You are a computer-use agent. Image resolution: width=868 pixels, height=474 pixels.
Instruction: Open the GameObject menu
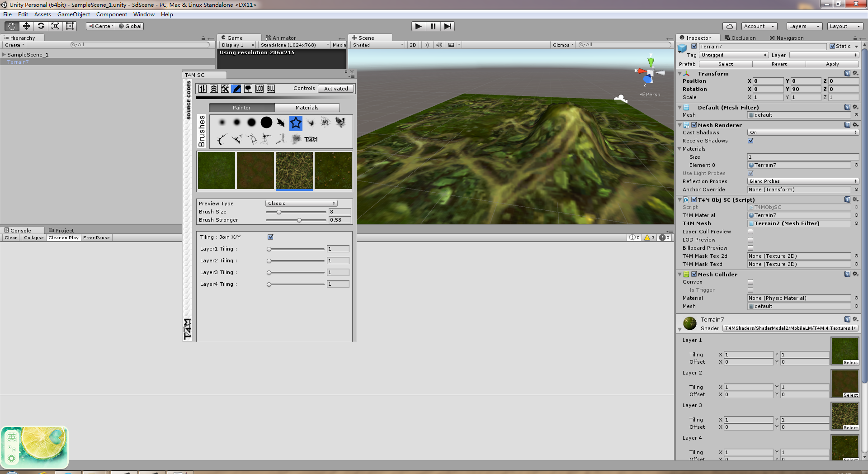pos(74,14)
